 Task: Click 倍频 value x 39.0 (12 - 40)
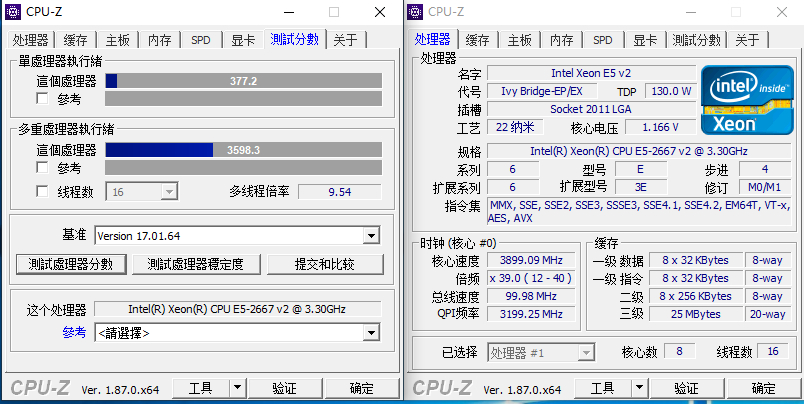pyautogui.click(x=531, y=278)
